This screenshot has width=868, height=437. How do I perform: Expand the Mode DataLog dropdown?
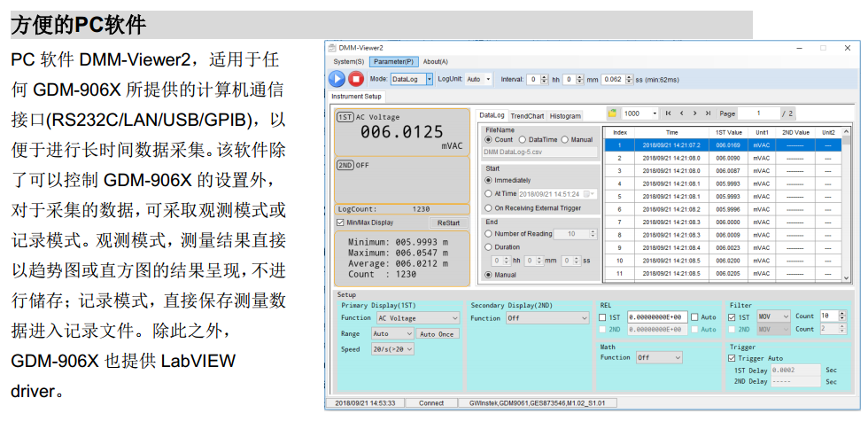[429, 79]
